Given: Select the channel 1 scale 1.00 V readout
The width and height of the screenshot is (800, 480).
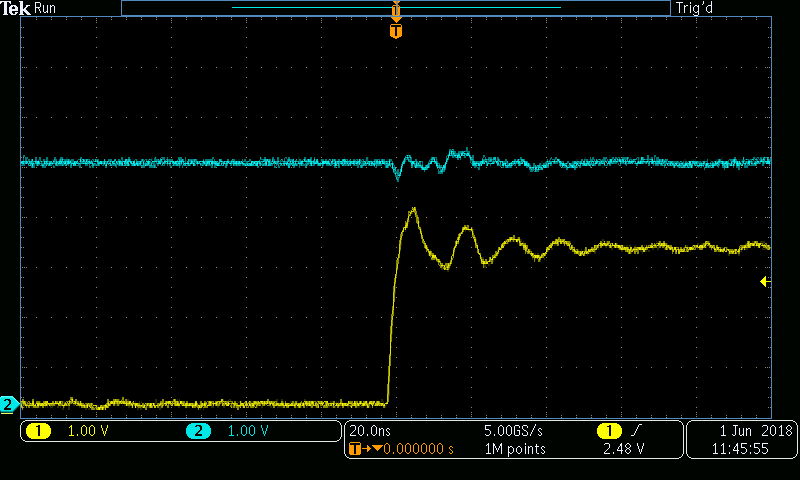Looking at the screenshot, I should (89, 431).
